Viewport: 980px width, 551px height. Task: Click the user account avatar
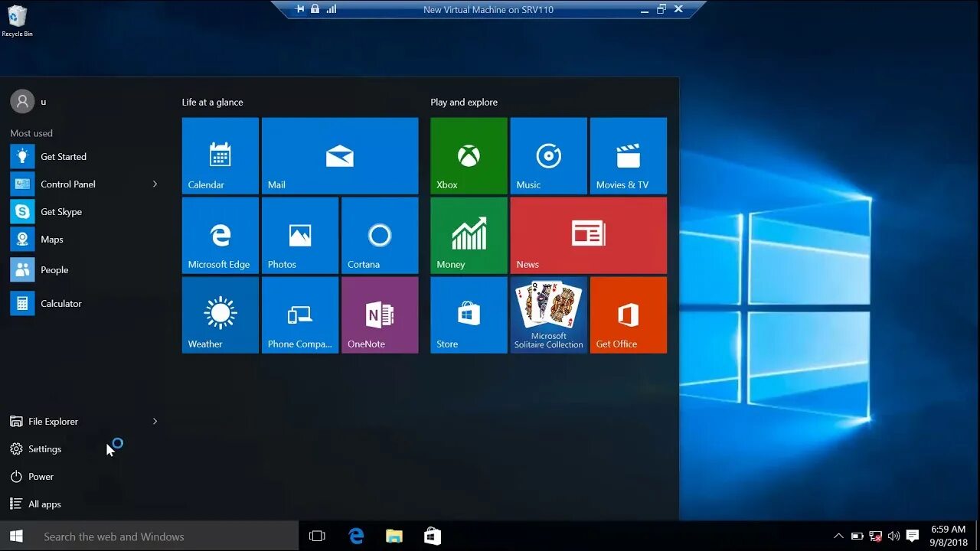click(x=22, y=102)
